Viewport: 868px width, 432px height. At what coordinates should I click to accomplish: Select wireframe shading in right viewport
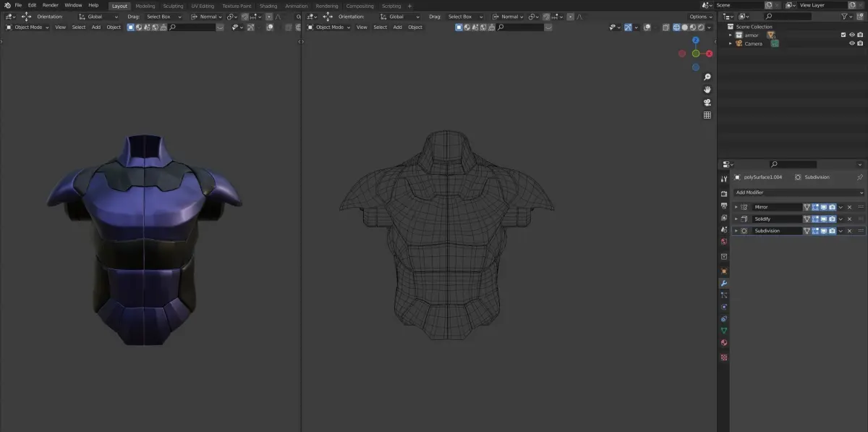(x=676, y=27)
